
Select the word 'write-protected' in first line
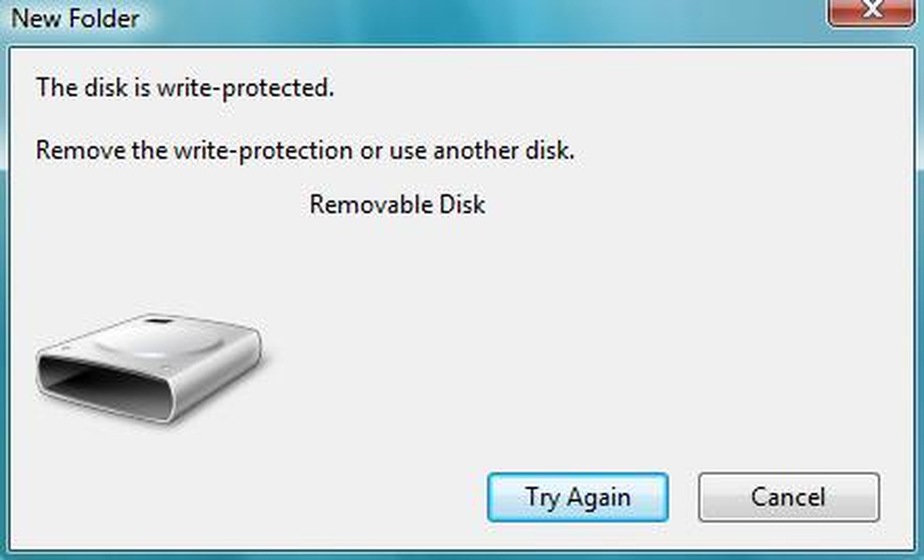[x=245, y=88]
